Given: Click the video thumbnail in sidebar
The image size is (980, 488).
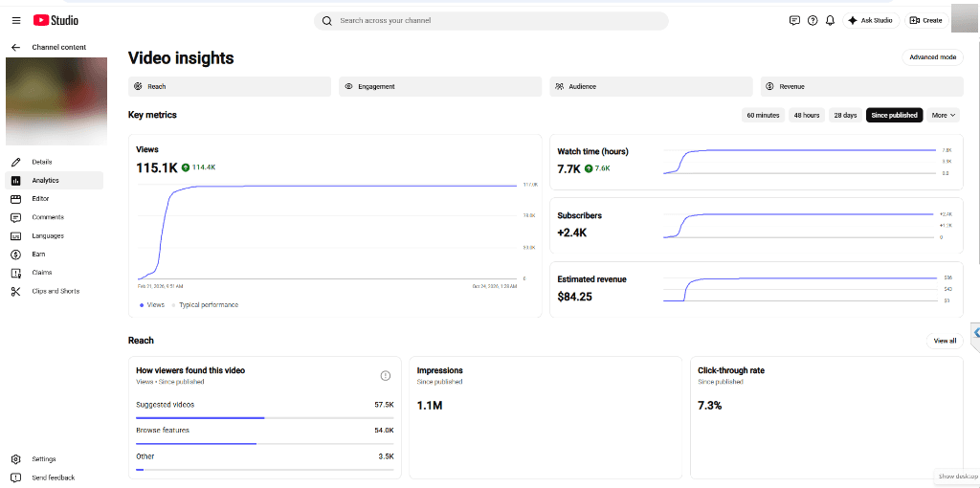Looking at the screenshot, I should (56, 101).
